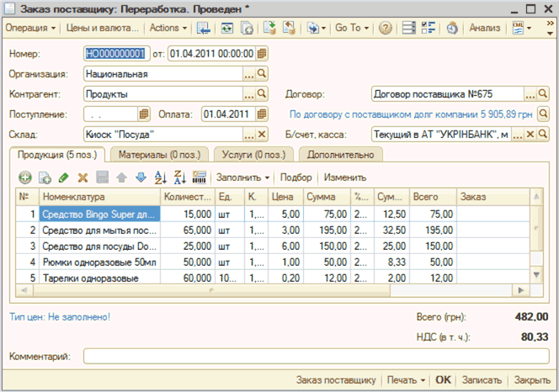Click the pencil edit row icon
This screenshot has width=559, height=392.
pos(64,177)
